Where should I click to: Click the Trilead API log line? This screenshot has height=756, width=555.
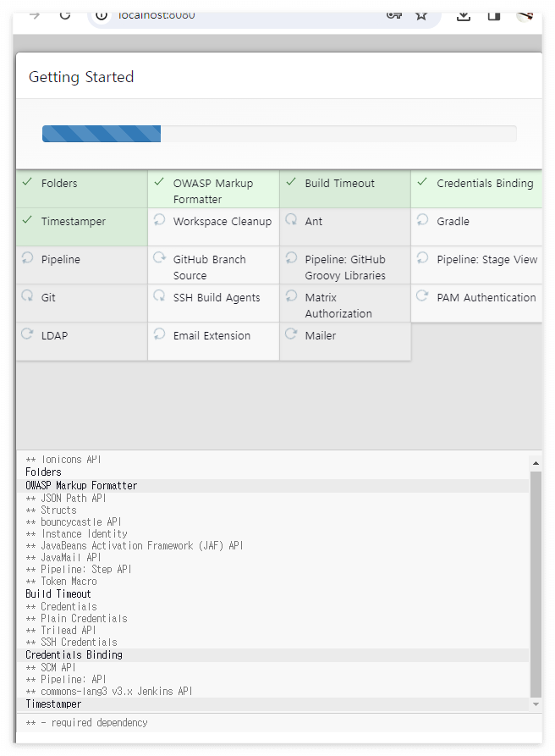click(x=61, y=630)
